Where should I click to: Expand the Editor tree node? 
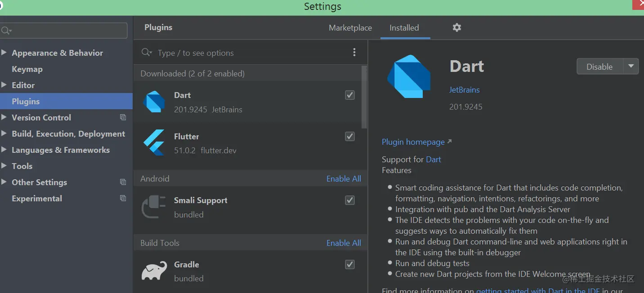4,85
